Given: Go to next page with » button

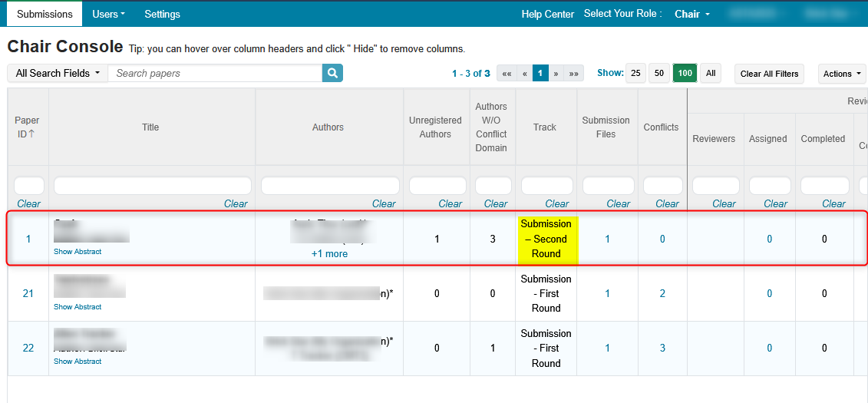Looking at the screenshot, I should (556, 73).
